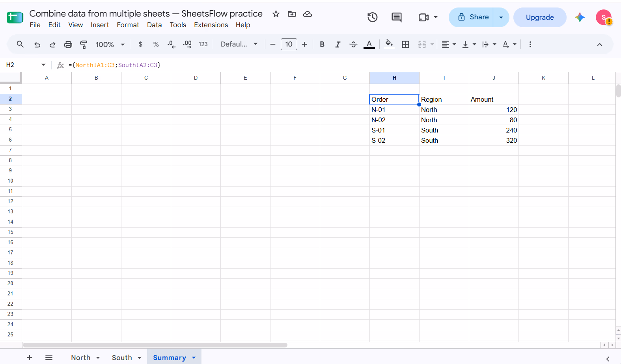Screen dimensions: 621x364
Task: Click the Upgrade button
Action: pos(540,17)
